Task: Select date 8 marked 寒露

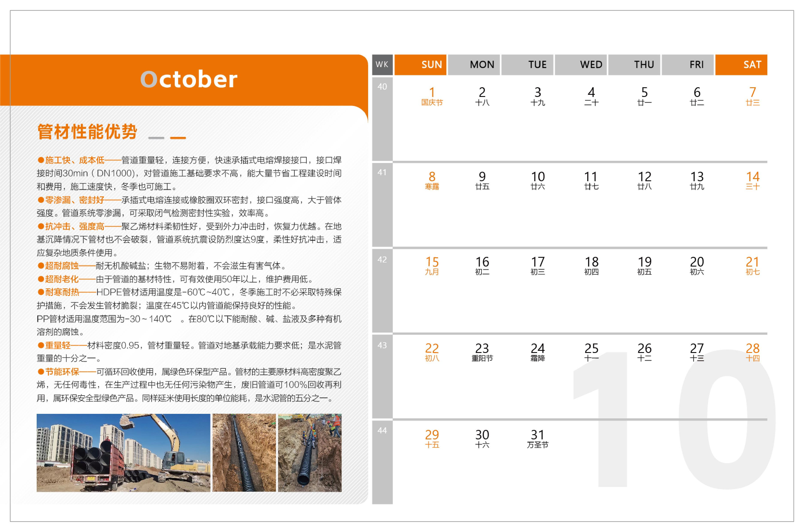Action: (432, 180)
